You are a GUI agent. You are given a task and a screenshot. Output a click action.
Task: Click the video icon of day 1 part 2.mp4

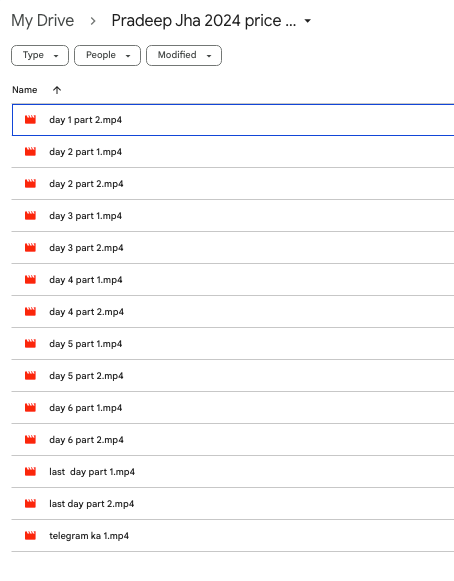pos(30,120)
